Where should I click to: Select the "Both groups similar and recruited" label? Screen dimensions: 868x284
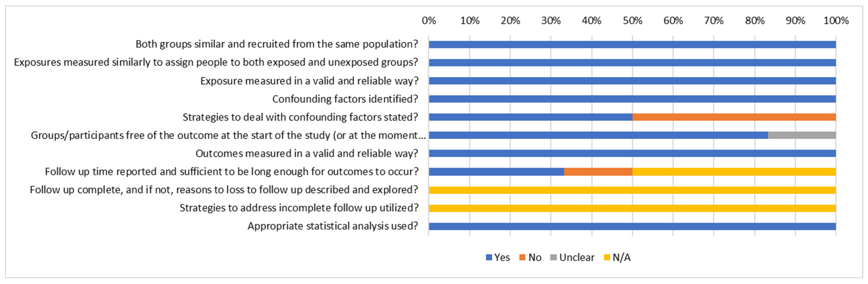click(x=277, y=44)
